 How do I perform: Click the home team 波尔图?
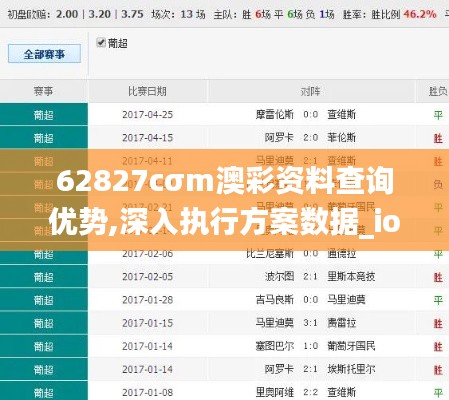279,277
